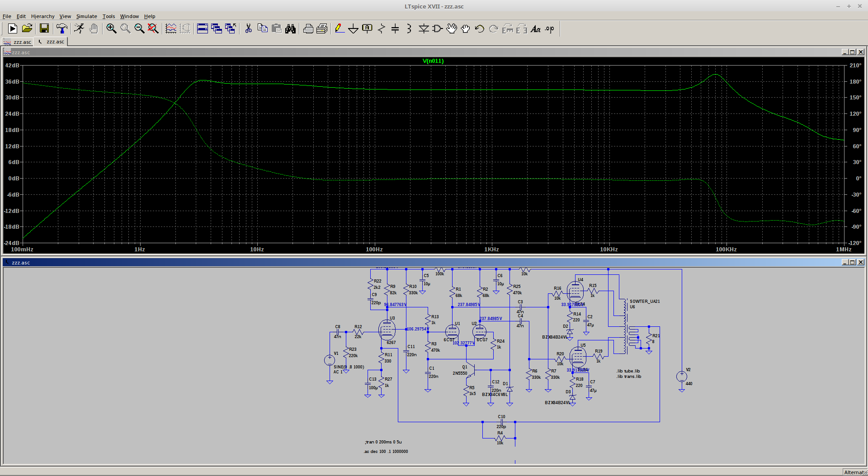Place a diode from toolbar
This screenshot has width=868, height=476.
click(424, 28)
